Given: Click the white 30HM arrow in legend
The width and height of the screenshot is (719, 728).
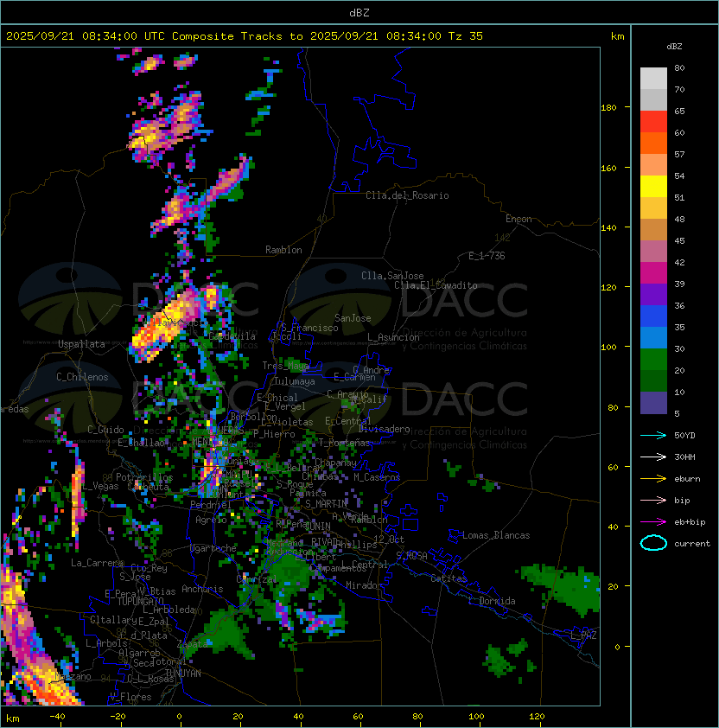Looking at the screenshot, I should coord(653,457).
